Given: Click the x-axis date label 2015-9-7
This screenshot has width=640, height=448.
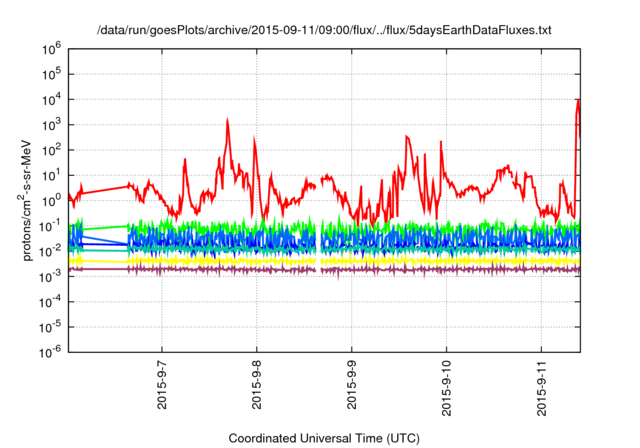Looking at the screenshot, I should click(162, 385).
